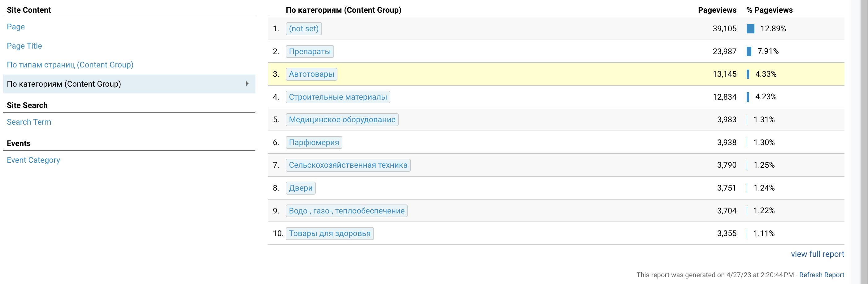This screenshot has height=284, width=868.
Task: Open Водо-, газо-, теплообеспечение category
Action: pyautogui.click(x=346, y=211)
